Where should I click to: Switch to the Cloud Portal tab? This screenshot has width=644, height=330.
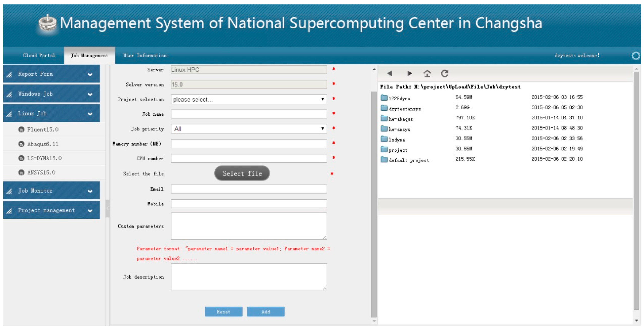click(x=39, y=55)
